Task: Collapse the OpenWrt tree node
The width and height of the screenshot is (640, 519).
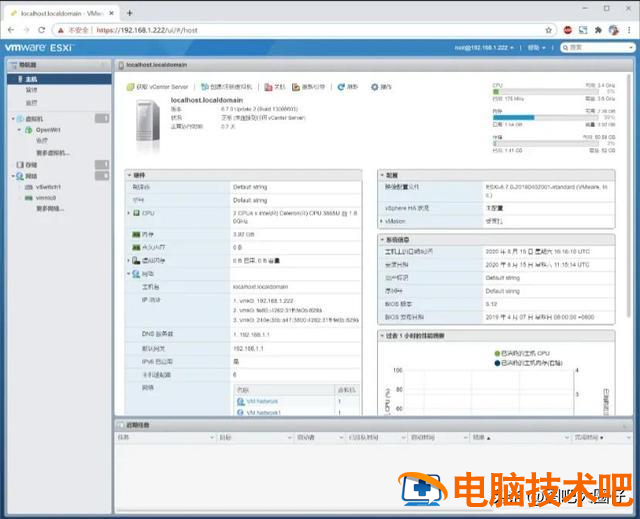Action: pos(19,130)
